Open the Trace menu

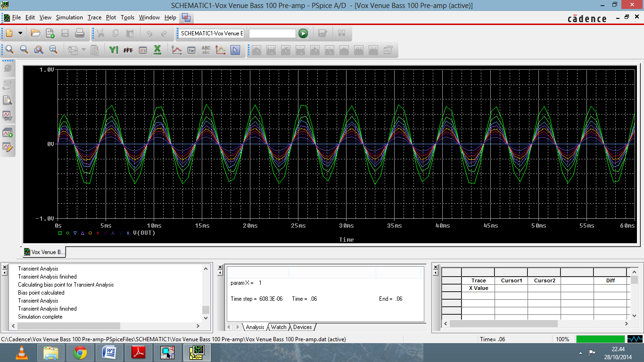[94, 17]
